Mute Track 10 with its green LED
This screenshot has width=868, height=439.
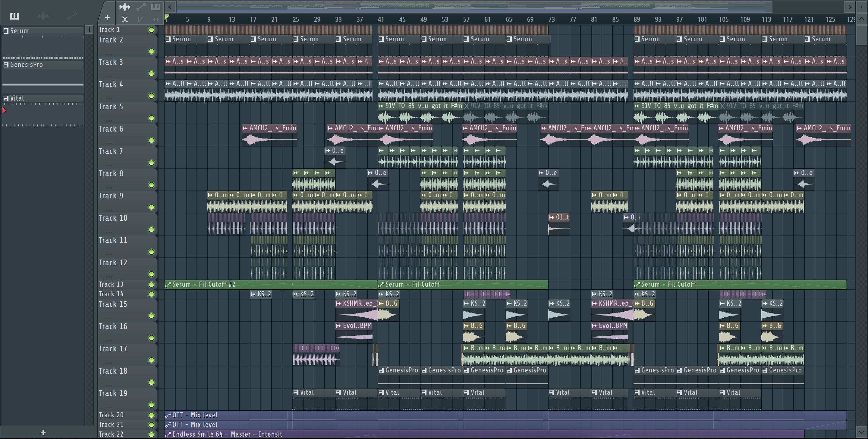tap(152, 230)
